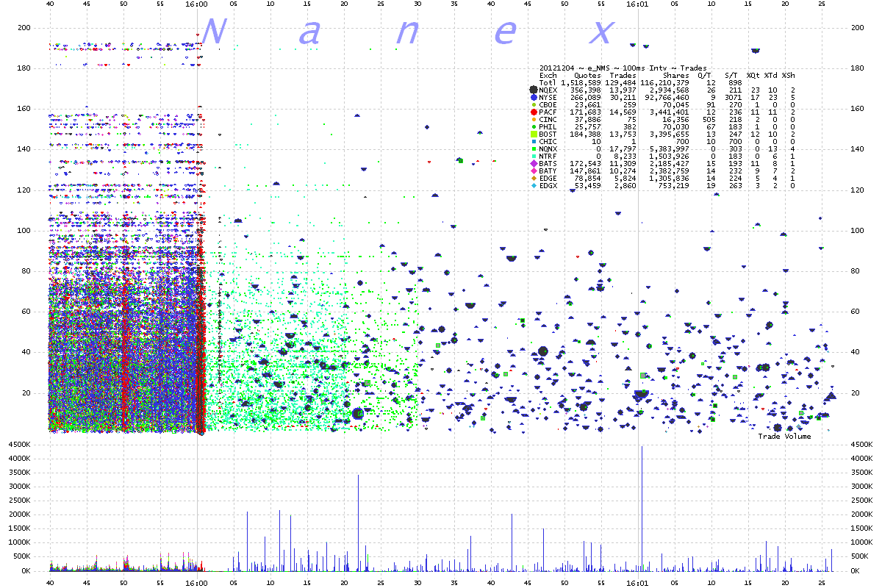Click the 'Totl' row label
The height and width of the screenshot is (588, 882).
pyautogui.click(x=548, y=83)
